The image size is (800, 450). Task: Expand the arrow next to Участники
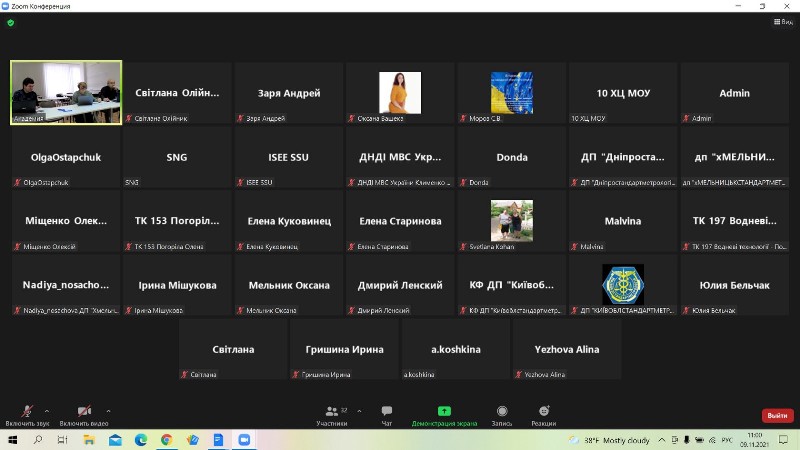coord(359,410)
